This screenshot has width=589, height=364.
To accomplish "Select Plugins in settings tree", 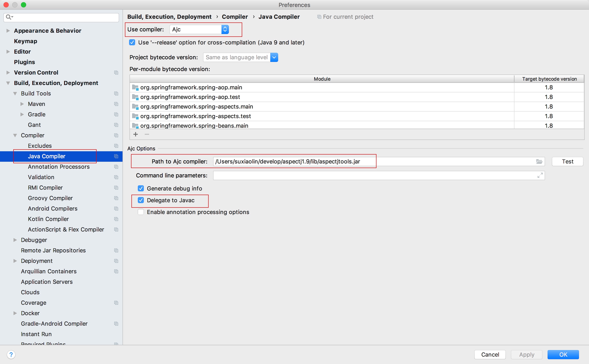I will click(24, 62).
